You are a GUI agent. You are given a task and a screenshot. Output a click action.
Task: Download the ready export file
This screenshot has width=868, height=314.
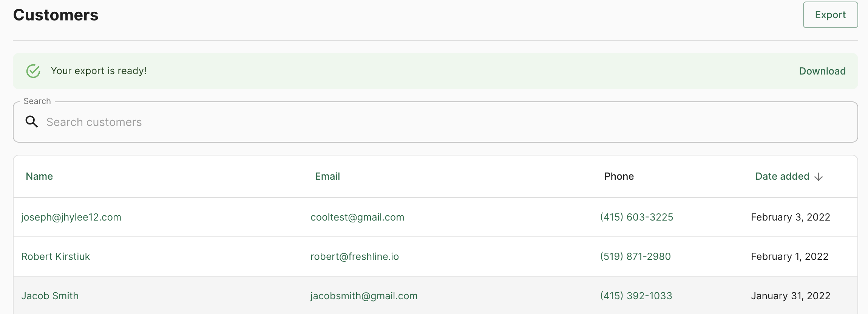[x=822, y=71]
